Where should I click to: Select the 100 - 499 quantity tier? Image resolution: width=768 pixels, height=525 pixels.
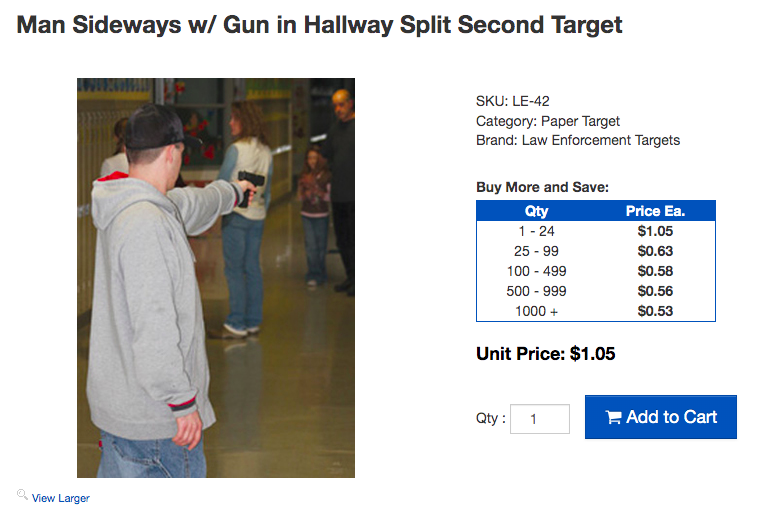click(x=536, y=271)
